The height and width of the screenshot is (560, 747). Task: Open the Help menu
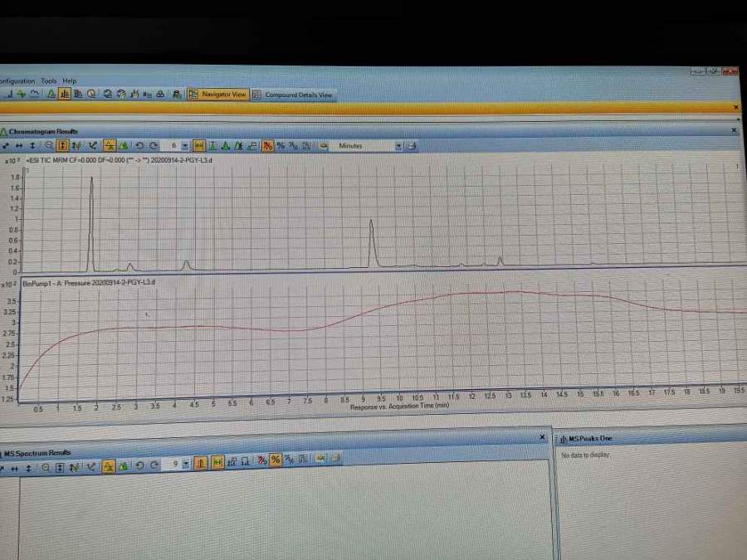click(70, 81)
